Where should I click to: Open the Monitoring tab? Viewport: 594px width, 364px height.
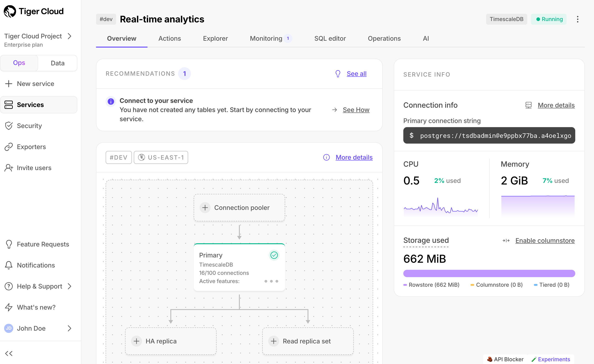click(x=271, y=39)
